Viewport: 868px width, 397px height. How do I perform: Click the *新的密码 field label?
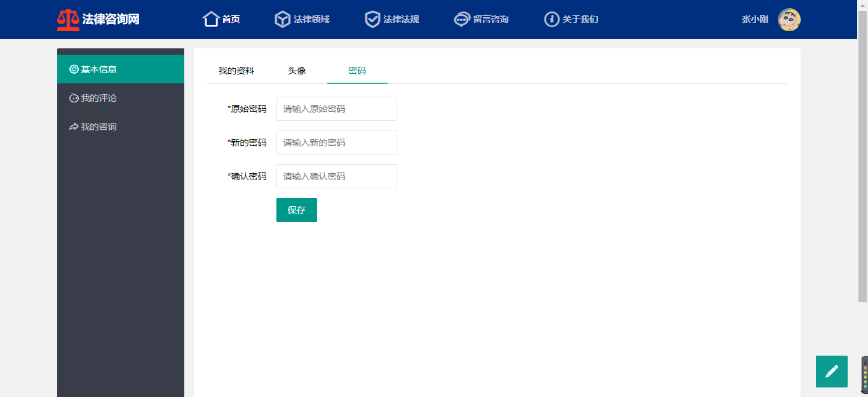pyautogui.click(x=247, y=143)
